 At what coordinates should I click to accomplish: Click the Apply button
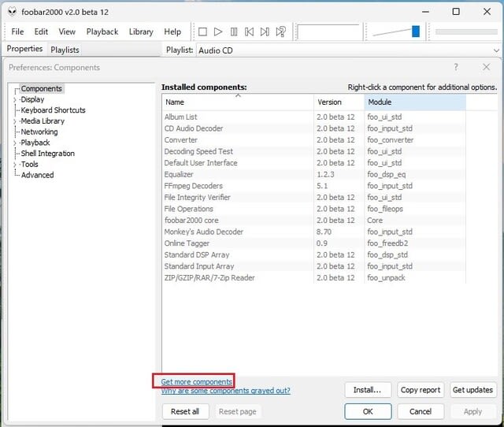click(472, 411)
